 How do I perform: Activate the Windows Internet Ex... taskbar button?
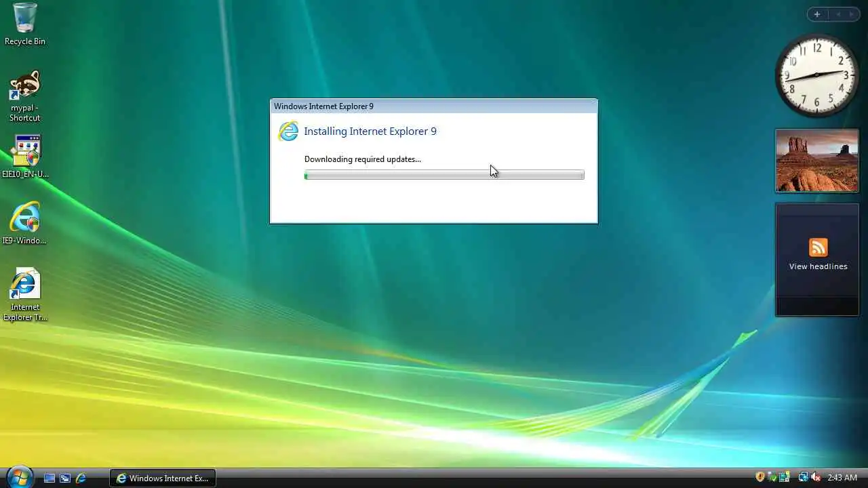click(163, 478)
